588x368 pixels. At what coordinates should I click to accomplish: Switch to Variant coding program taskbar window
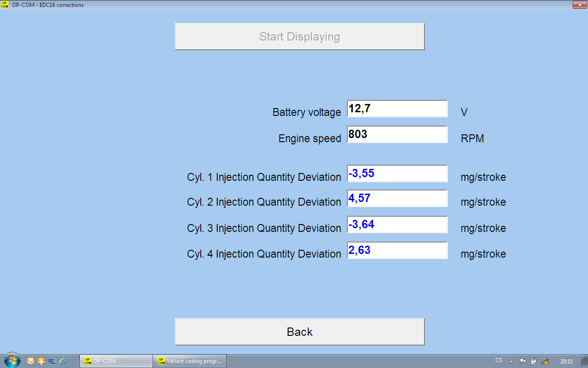point(191,361)
